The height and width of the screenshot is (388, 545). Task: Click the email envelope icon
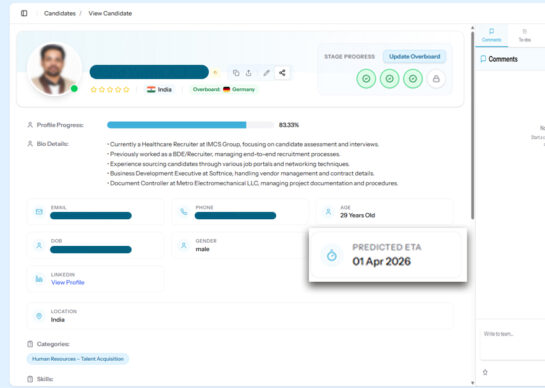click(39, 211)
